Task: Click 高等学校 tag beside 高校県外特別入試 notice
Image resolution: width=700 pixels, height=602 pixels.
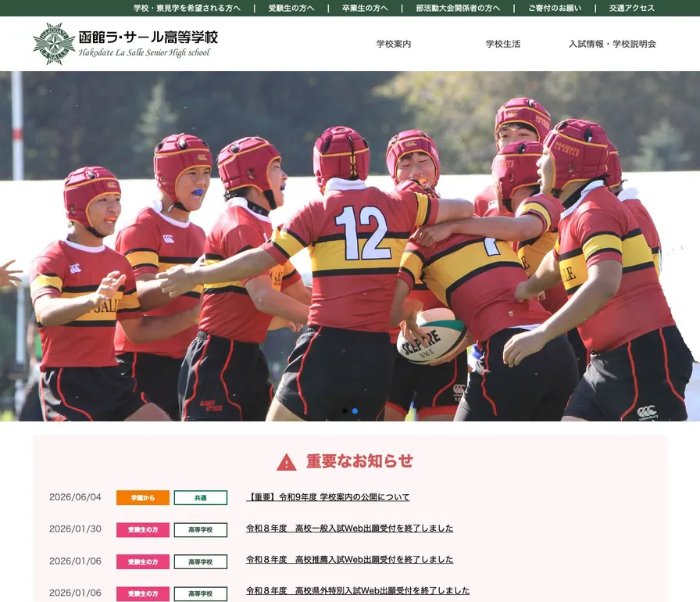Action: (x=201, y=593)
